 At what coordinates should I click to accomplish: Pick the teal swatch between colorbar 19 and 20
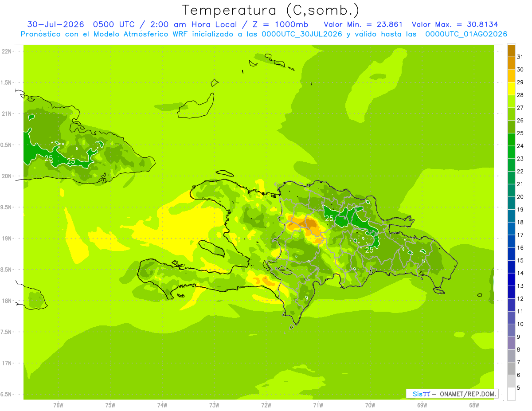click(511, 204)
